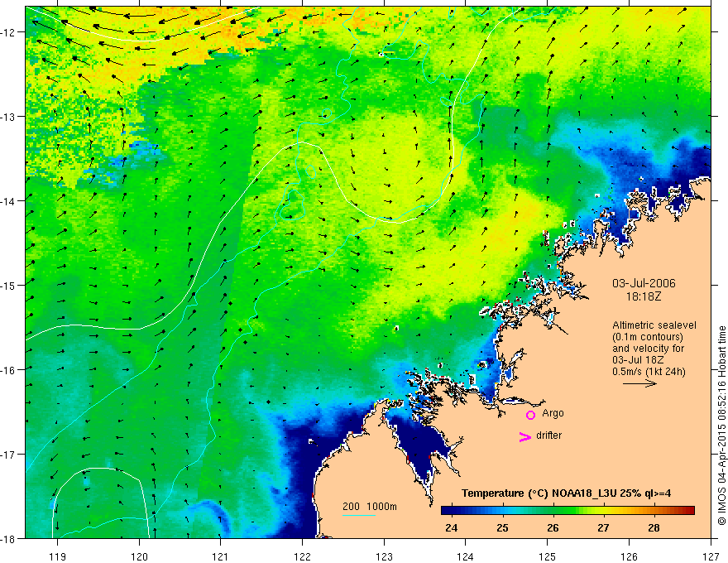Screen dimensions: 728x563
Task: Click longitude axis label 124
Action: (x=466, y=556)
